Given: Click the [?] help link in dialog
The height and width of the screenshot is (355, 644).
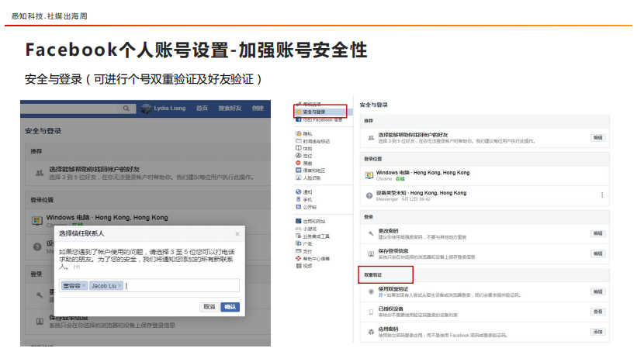Looking at the screenshot, I should (76, 267).
